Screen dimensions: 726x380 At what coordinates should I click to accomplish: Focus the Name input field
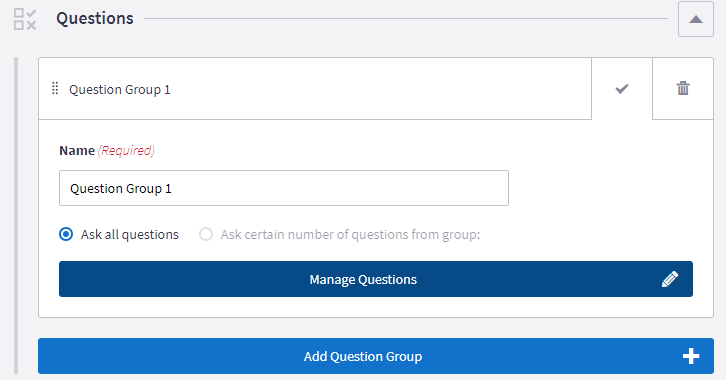pyautogui.click(x=284, y=188)
